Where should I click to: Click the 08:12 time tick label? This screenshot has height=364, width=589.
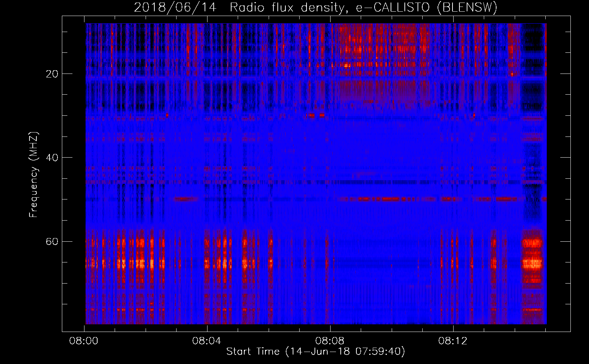pyautogui.click(x=453, y=341)
